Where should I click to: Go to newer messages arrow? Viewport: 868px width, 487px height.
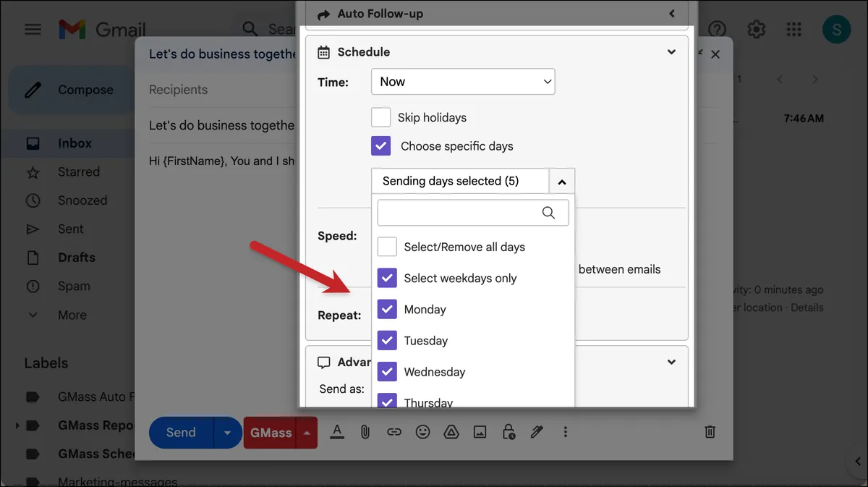(780, 80)
